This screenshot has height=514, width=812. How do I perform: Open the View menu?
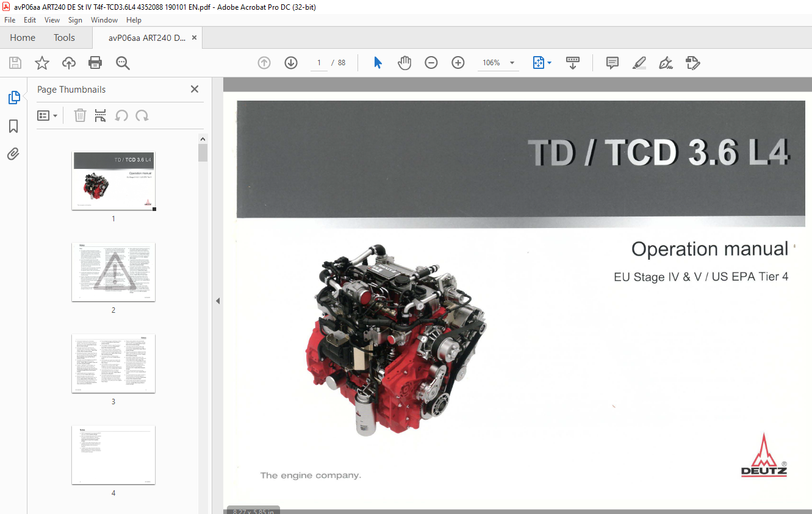[x=52, y=20]
